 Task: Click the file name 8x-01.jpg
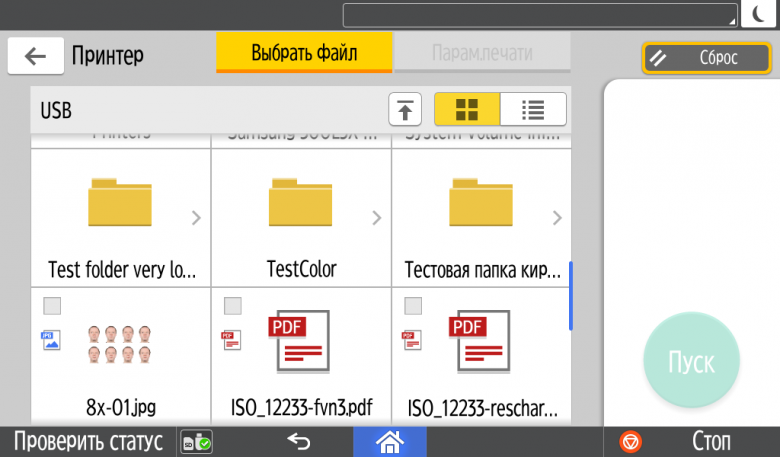(121, 407)
